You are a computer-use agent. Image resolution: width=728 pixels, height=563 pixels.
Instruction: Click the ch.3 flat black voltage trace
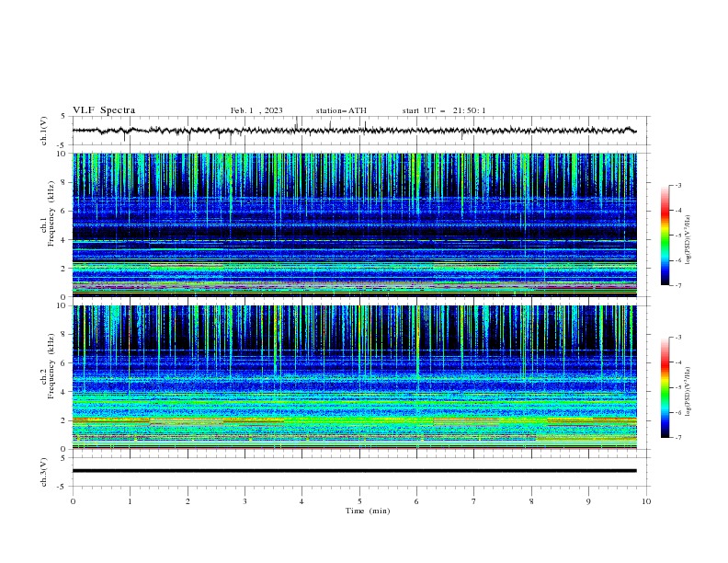(354, 471)
